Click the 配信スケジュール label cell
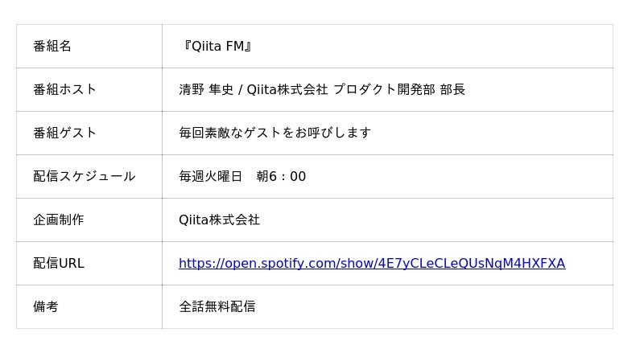 (x=84, y=177)
